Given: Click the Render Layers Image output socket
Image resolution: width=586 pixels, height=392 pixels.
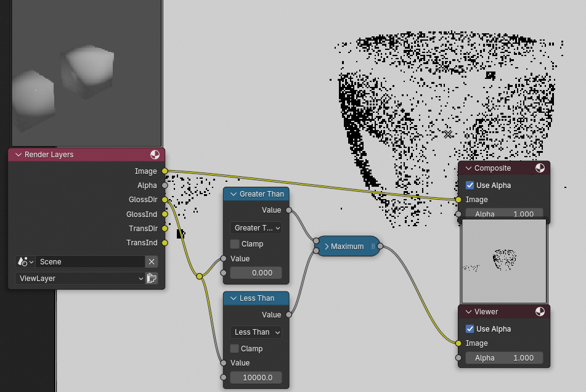Looking at the screenshot, I should 165,171.
